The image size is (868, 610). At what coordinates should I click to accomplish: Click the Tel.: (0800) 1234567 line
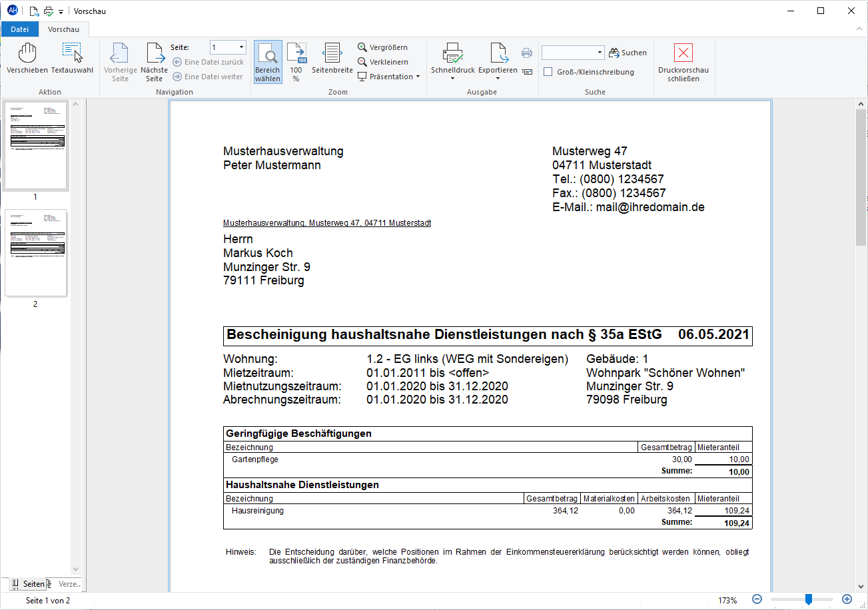pyautogui.click(x=608, y=179)
